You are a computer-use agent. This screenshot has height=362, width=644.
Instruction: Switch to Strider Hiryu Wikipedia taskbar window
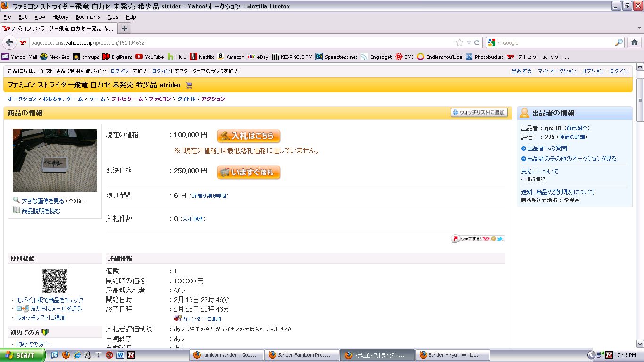[x=454, y=355]
